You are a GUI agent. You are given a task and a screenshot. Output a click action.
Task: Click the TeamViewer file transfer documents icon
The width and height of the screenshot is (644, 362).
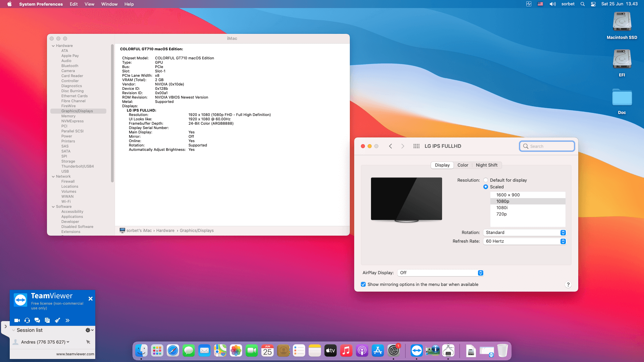[x=47, y=320]
